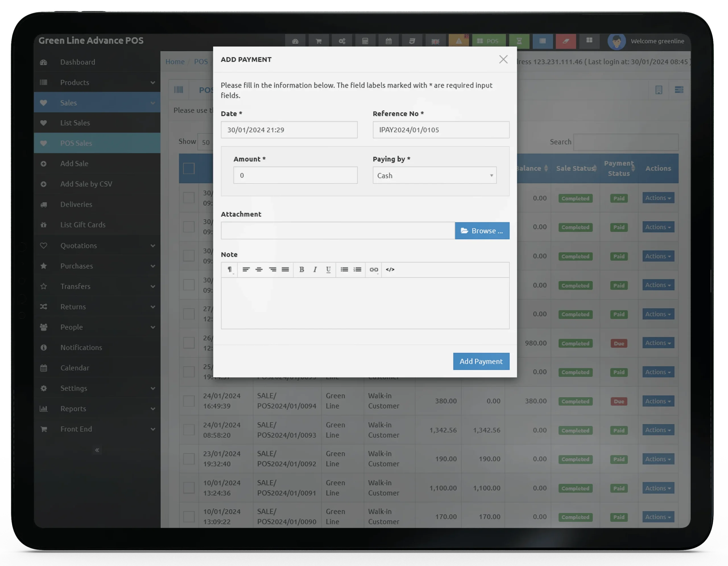Click the alert/warning icon in top toolbar
The width and height of the screenshot is (728, 566).
(460, 41)
